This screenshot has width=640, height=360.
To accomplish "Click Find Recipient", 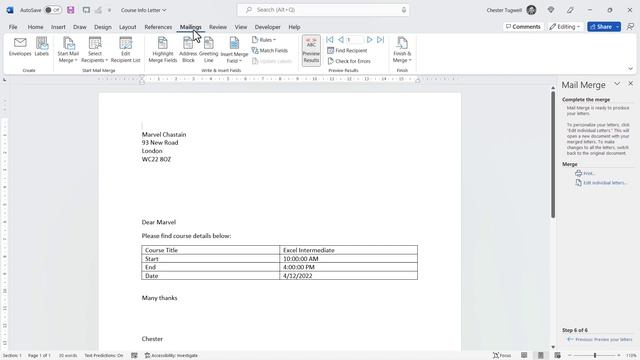I will 347,51.
